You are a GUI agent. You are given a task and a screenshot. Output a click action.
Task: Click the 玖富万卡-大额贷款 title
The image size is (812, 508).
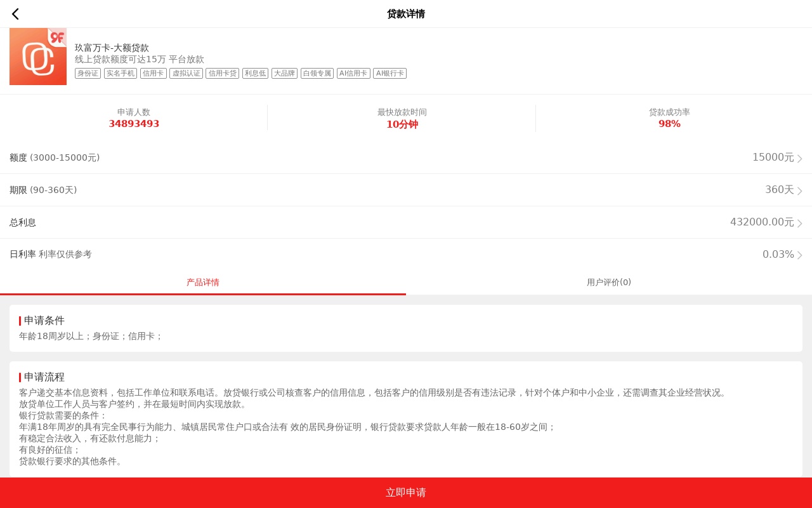tap(112, 48)
